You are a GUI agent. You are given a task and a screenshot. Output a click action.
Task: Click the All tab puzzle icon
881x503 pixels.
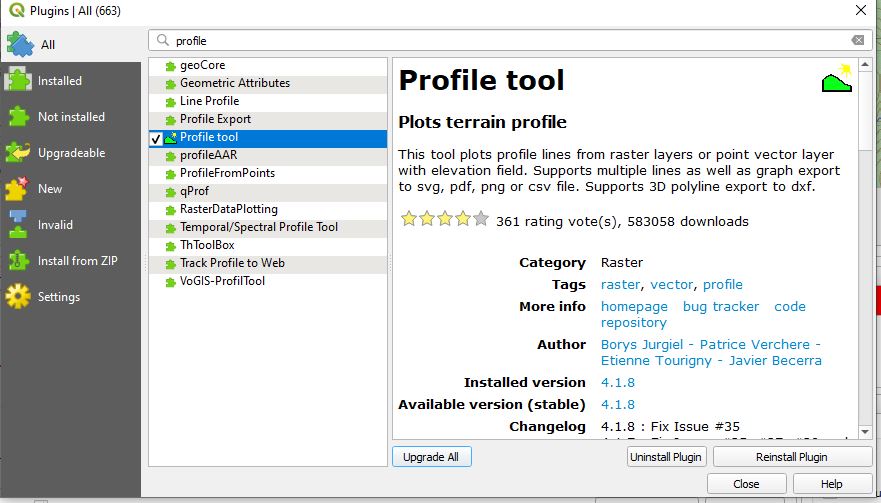[x=20, y=44]
